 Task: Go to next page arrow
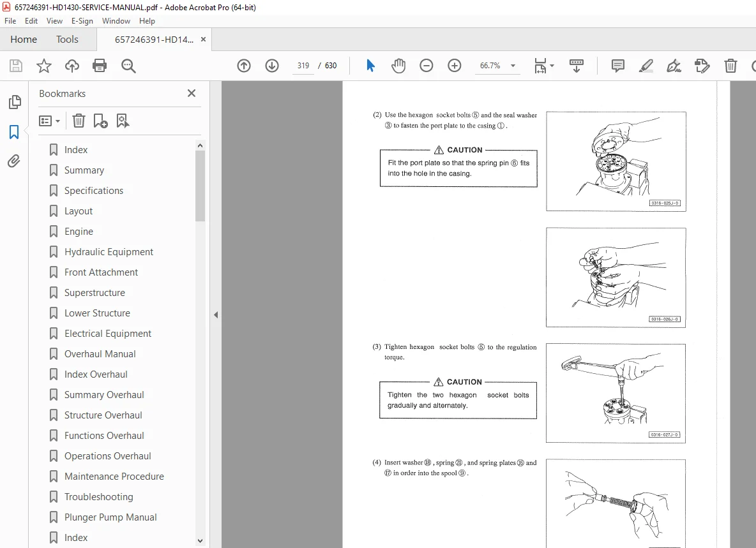272,66
